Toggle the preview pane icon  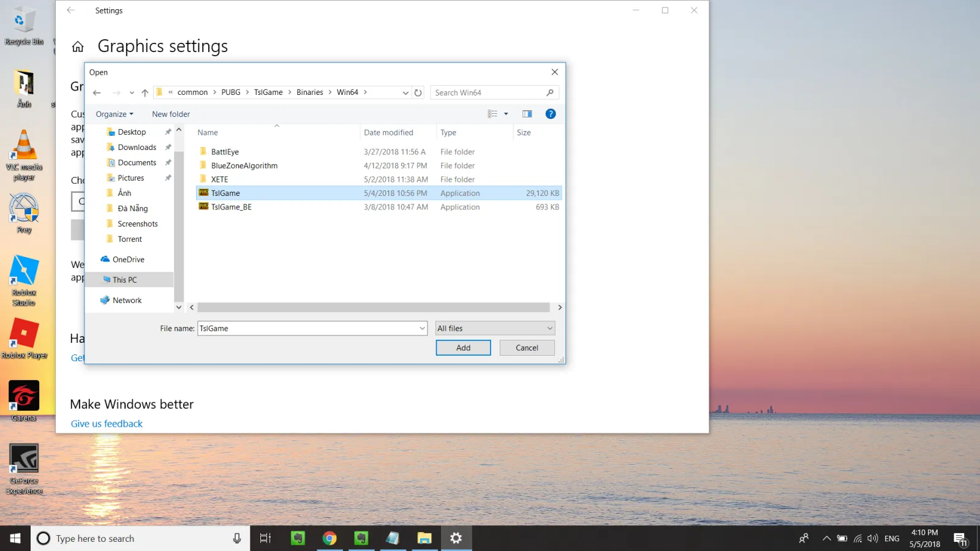527,114
